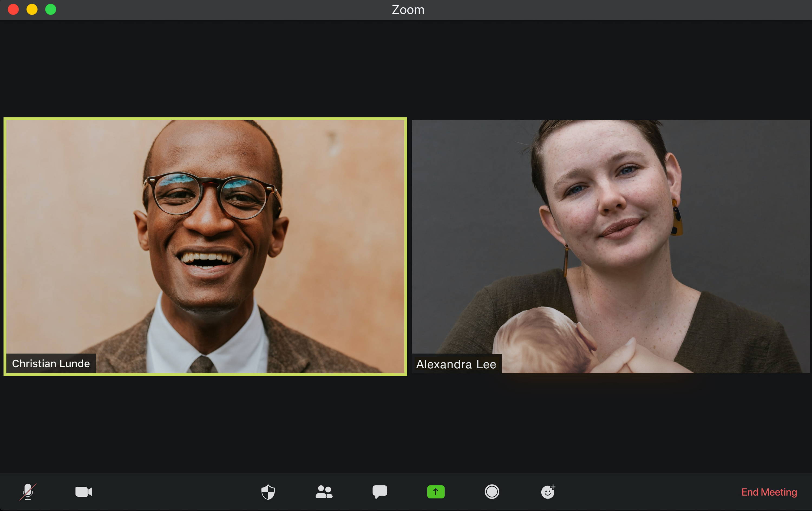Select Alexandra Lee's video tile
Viewport: 812px width, 511px height.
[x=611, y=247]
